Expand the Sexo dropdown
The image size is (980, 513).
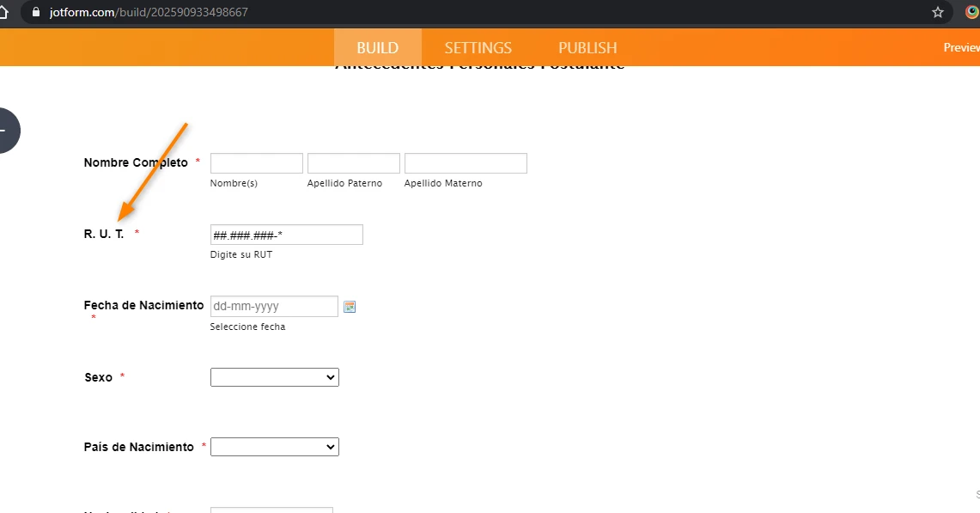[274, 377]
